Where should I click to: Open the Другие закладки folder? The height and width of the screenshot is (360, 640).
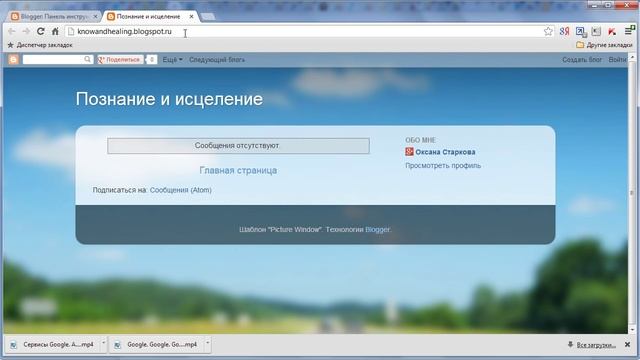click(604, 45)
